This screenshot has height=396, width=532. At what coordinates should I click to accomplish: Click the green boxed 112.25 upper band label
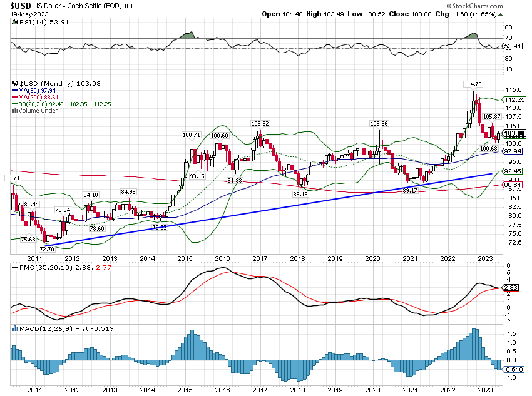pos(515,99)
